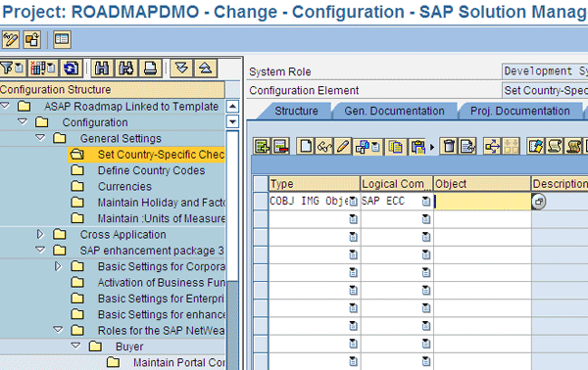Viewport: 588px width, 370px height.
Task: Select Define Country Codes tree item
Action: pyautogui.click(x=151, y=170)
